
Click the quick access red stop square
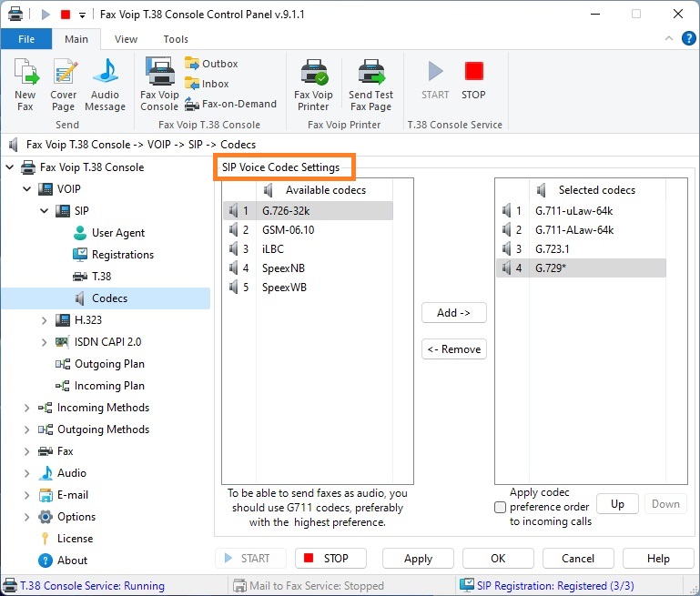pyautogui.click(x=66, y=15)
